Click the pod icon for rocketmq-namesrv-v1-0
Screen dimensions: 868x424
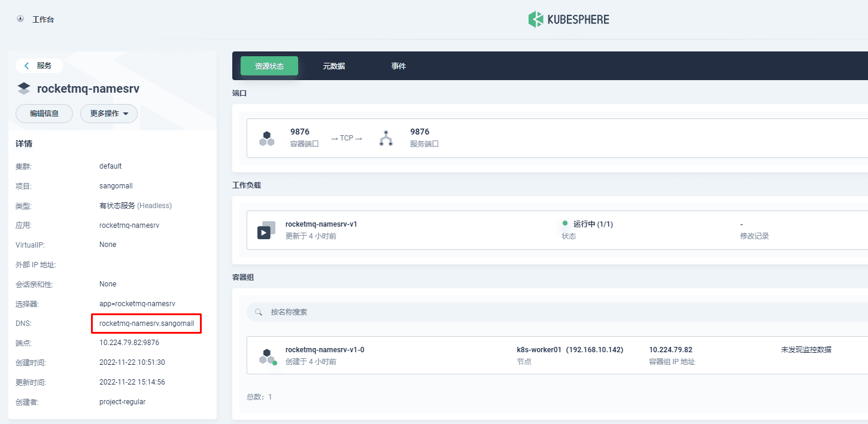268,356
